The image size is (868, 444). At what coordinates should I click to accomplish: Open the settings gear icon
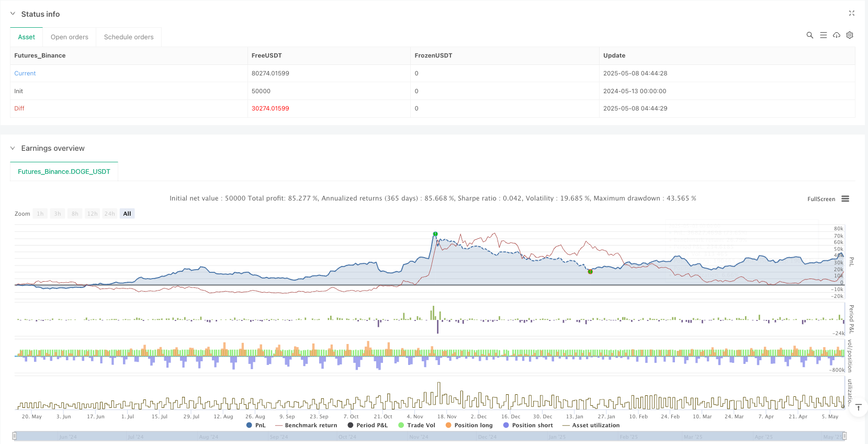(x=850, y=35)
